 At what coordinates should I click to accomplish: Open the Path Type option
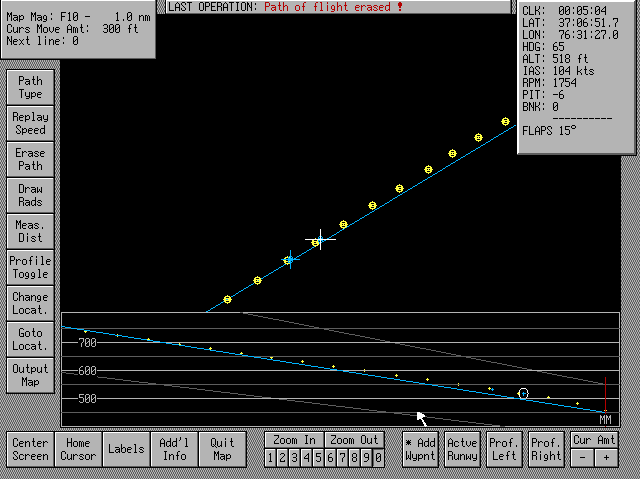pos(30,87)
